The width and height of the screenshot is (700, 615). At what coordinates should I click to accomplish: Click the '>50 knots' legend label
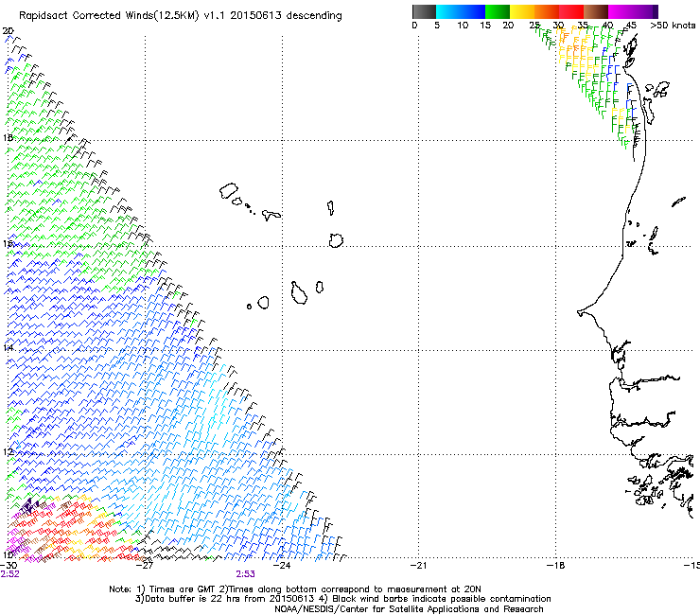[x=673, y=26]
